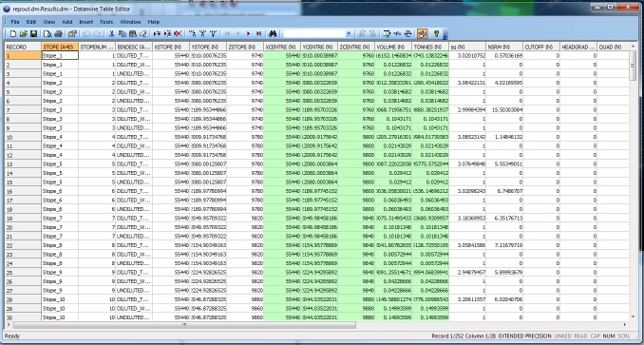Click the horizontal scrollbar thumb

(184, 325)
